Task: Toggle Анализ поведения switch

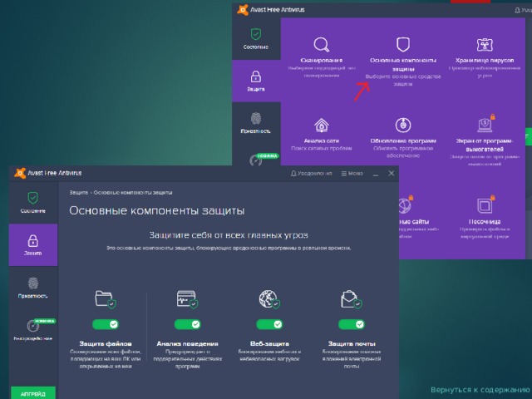Action: pyautogui.click(x=188, y=324)
